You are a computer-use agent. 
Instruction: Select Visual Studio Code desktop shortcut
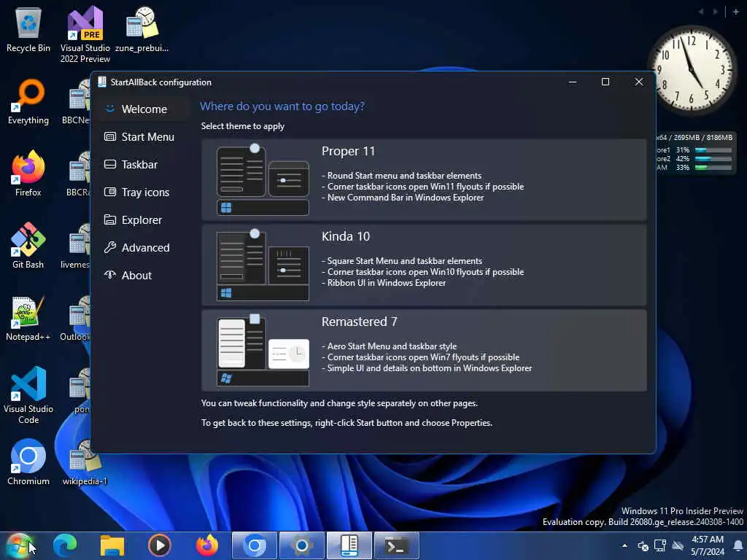28,395
